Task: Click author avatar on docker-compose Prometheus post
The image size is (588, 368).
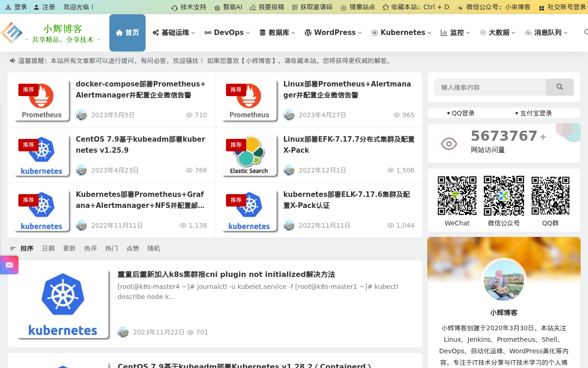Action: click(81, 115)
